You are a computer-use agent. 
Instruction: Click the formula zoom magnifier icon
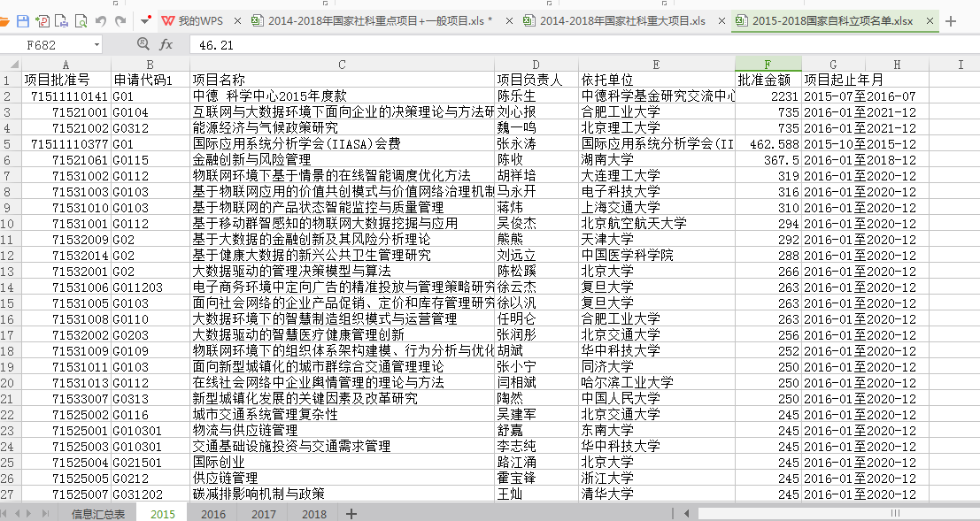pos(143,44)
